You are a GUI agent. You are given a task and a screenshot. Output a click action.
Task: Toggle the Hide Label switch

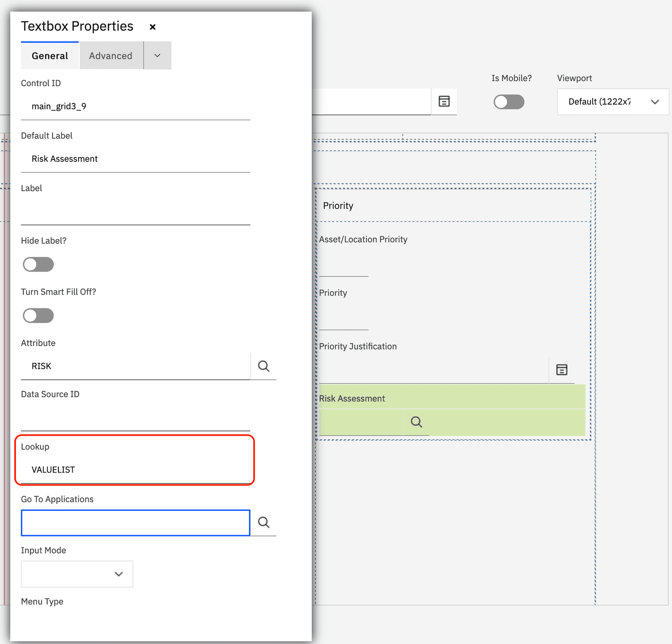[x=38, y=265]
